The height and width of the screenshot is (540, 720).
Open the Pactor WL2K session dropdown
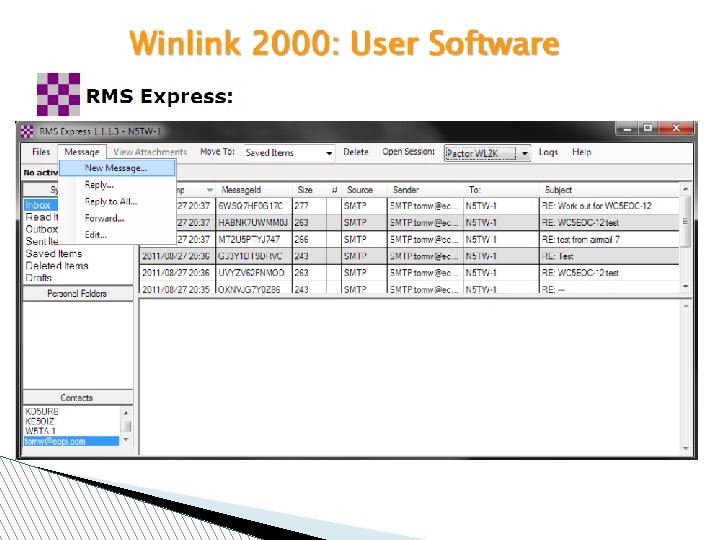pyautogui.click(x=487, y=153)
